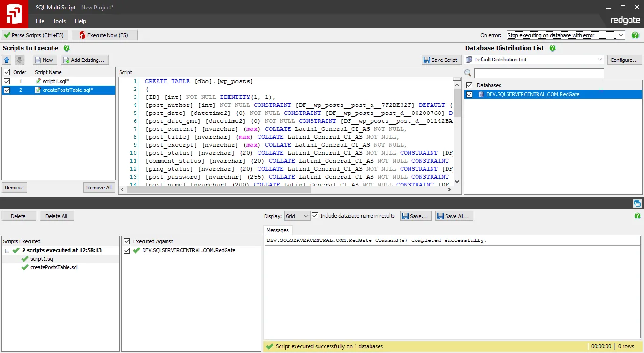Switch to the Messages tab
This screenshot has height=353, width=644.
coord(277,230)
